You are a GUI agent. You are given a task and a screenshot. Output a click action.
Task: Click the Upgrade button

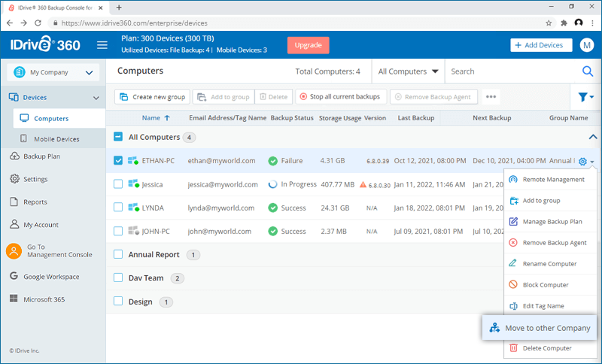(x=308, y=45)
